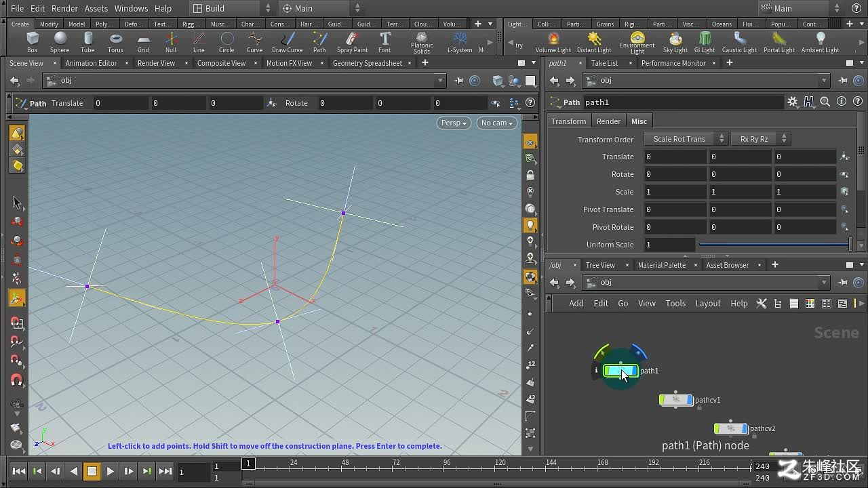Add a Torus using the shelf

coord(115,43)
